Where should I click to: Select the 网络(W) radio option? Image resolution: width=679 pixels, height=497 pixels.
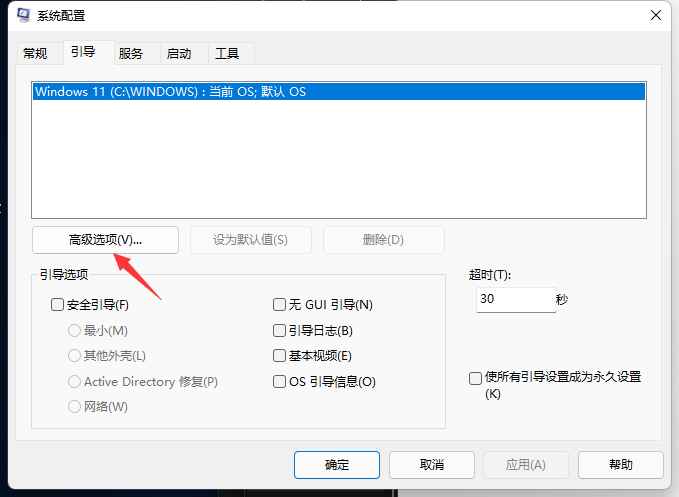74,407
